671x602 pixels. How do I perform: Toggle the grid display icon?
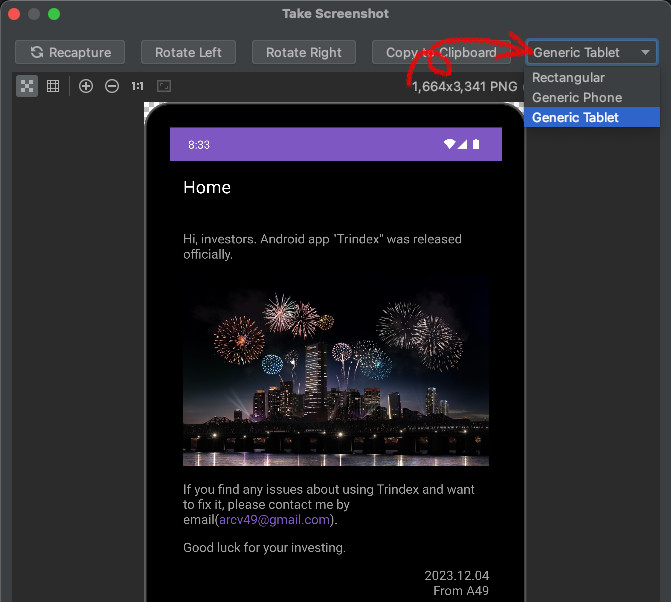tap(53, 86)
